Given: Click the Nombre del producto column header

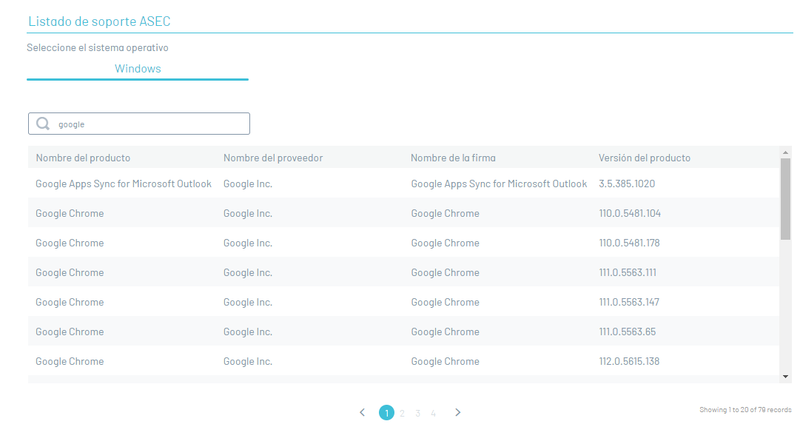Looking at the screenshot, I should pos(83,158).
